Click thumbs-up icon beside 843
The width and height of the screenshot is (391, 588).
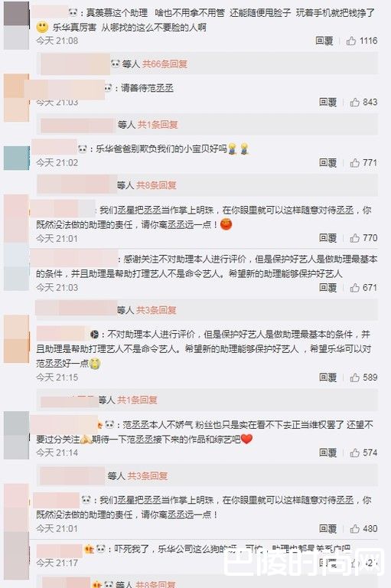pos(354,102)
